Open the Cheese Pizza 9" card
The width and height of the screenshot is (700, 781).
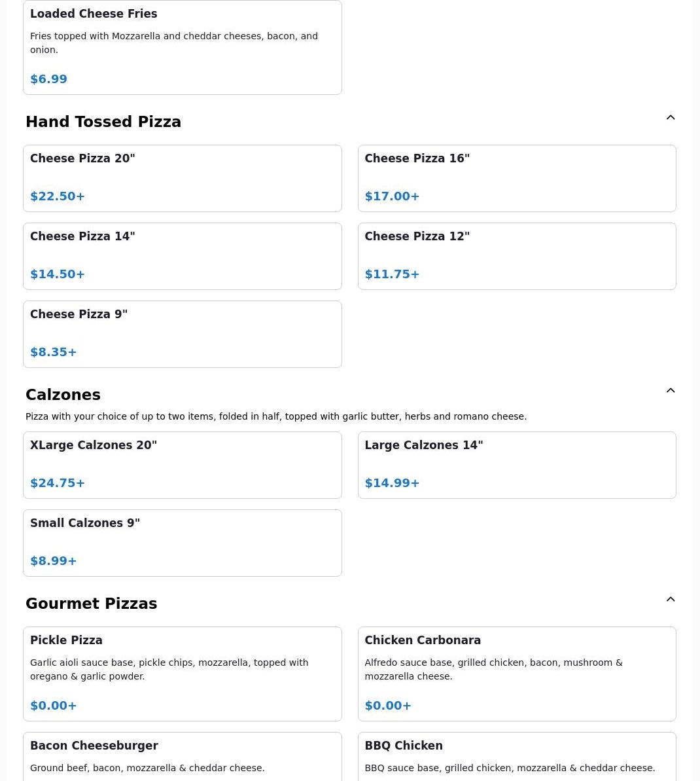click(182, 334)
